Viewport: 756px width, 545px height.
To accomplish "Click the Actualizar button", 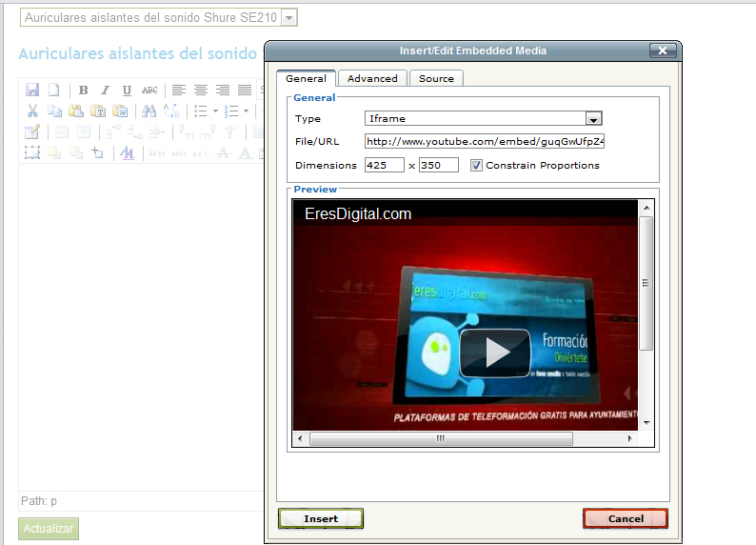I will [x=49, y=529].
